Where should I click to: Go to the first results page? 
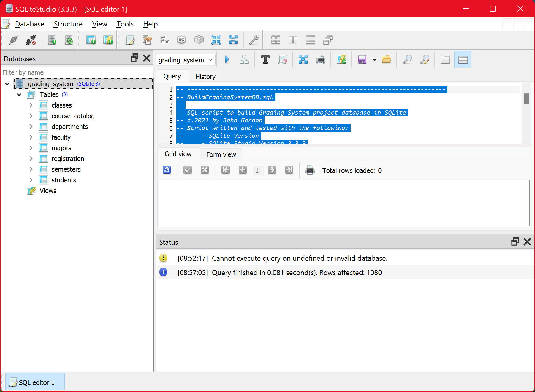226,170
